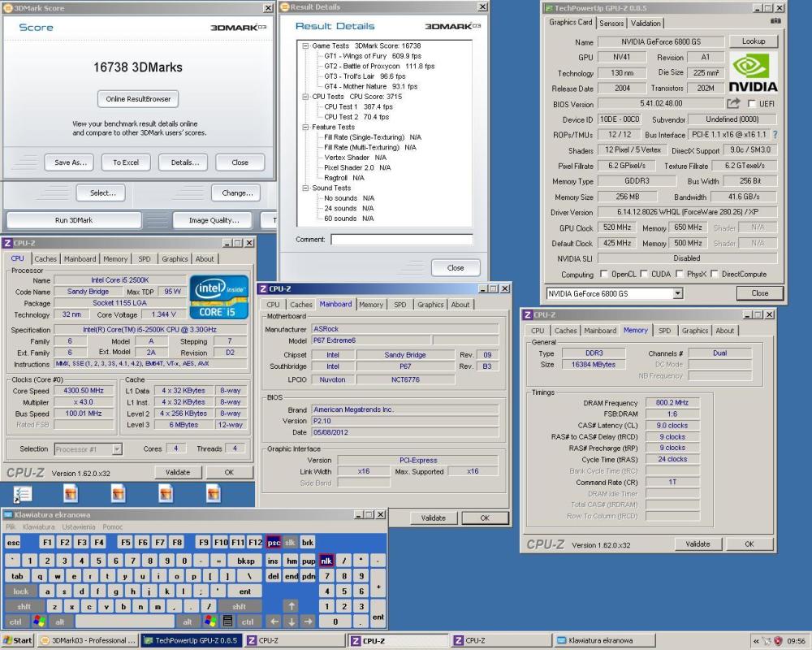The image size is (812, 650).
Task: Click the spacebar on on-screen keyboard
Action: [x=124, y=621]
